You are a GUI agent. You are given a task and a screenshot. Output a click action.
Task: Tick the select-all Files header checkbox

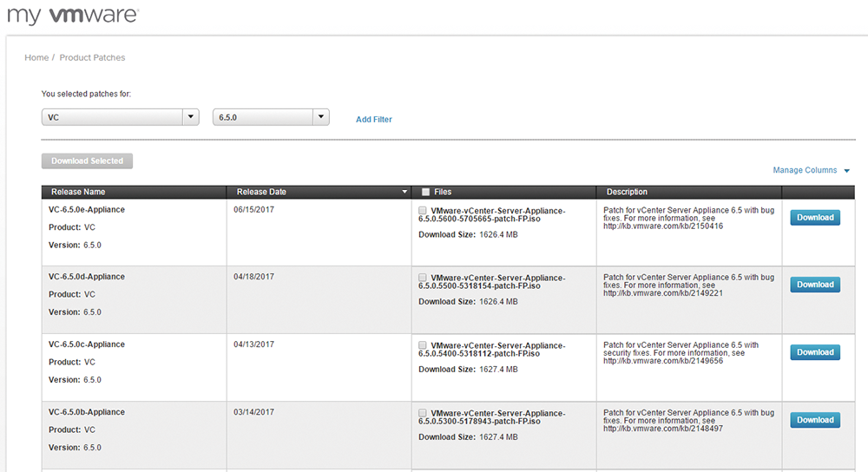click(425, 192)
